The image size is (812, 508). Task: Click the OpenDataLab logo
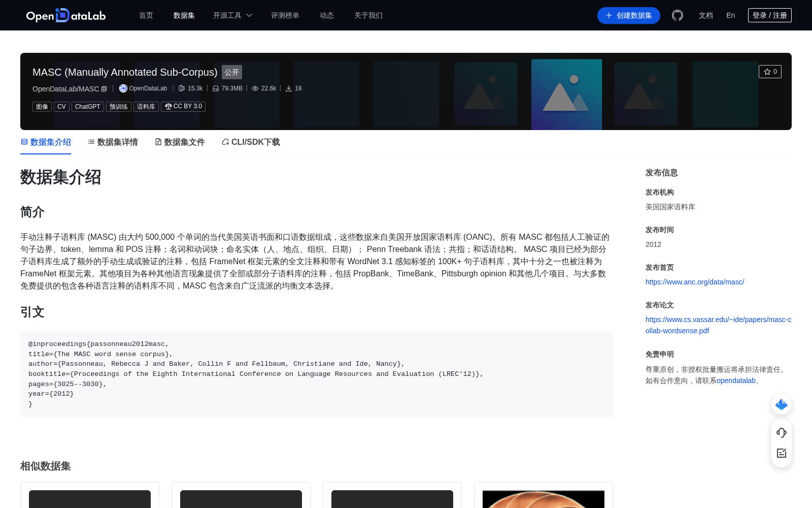[x=66, y=15]
